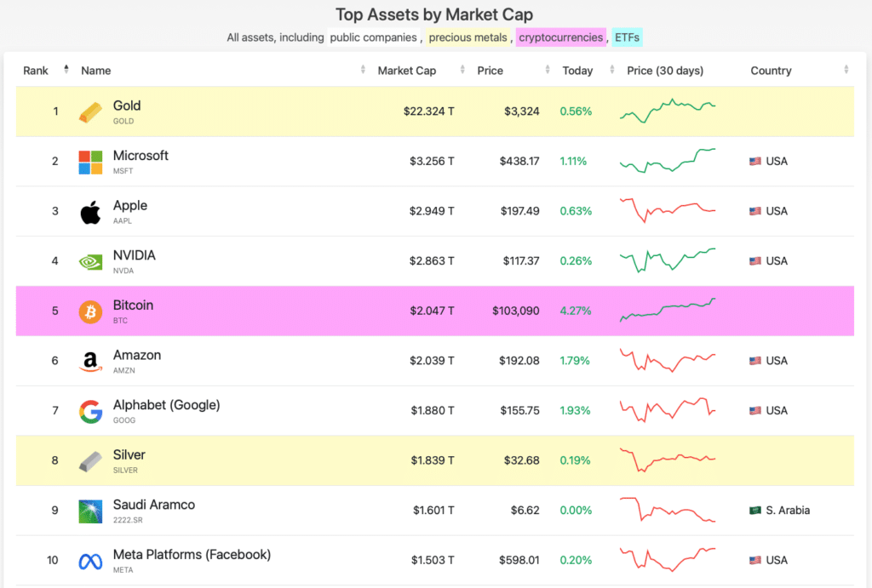Viewport: 872px width, 588px height.
Task: Toggle the public companies filter tag
Action: click(373, 37)
